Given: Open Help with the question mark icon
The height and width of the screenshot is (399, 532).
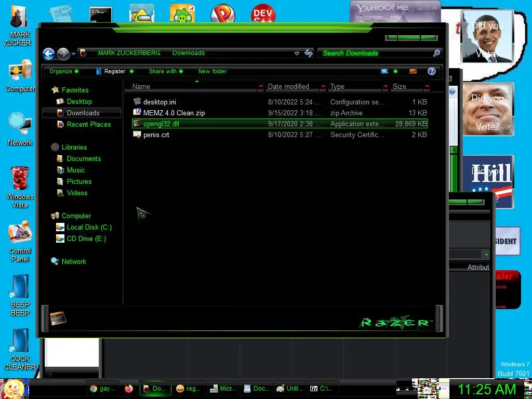Looking at the screenshot, I should point(432,71).
